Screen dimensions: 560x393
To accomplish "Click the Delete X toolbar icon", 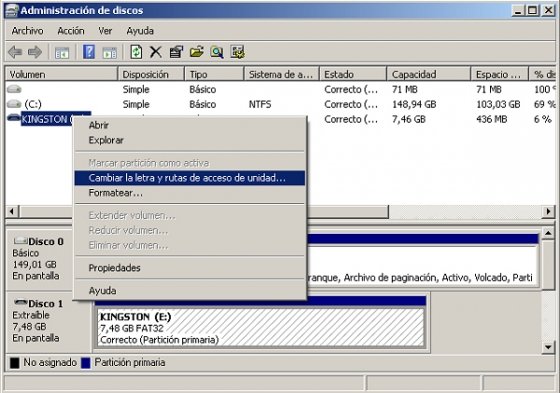I will point(156,52).
